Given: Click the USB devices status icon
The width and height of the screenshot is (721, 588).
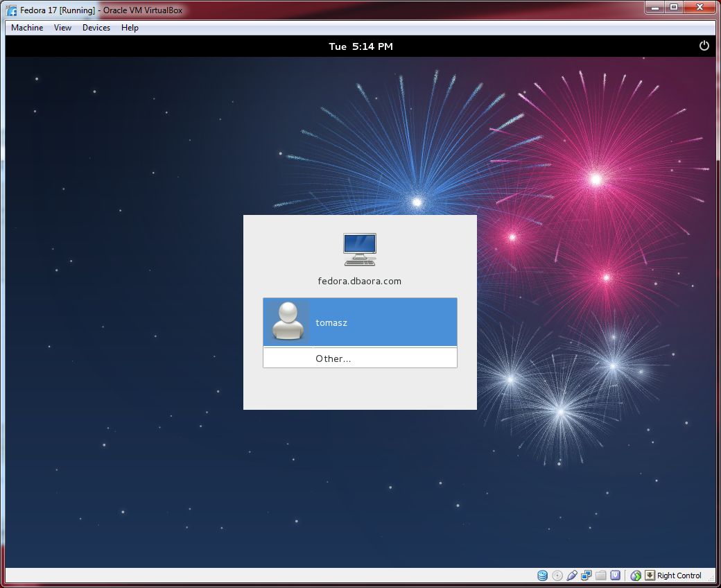Looking at the screenshot, I should click(x=571, y=576).
